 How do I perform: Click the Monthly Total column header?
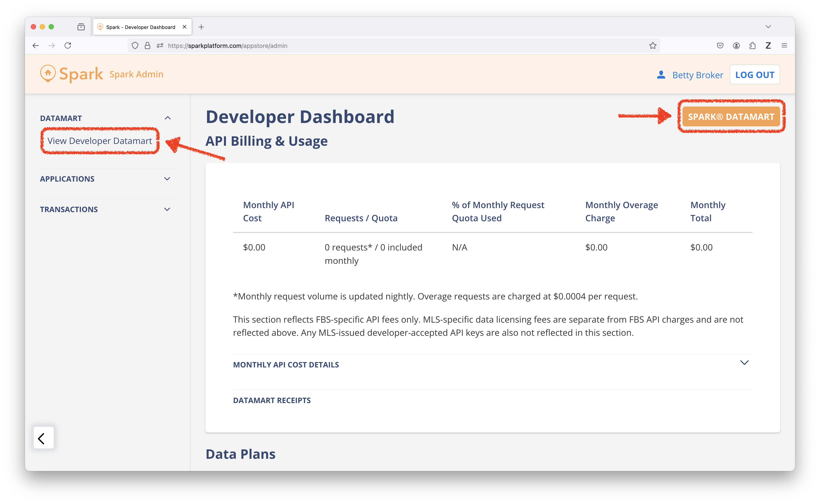tap(708, 211)
